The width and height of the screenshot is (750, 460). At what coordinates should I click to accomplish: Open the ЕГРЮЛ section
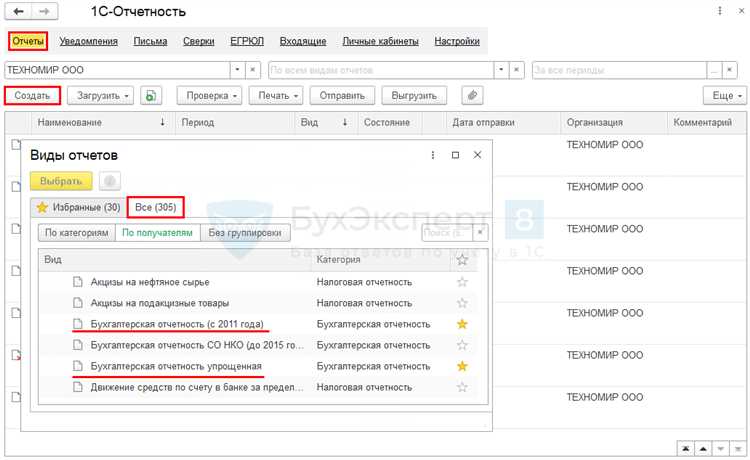pyautogui.click(x=247, y=42)
